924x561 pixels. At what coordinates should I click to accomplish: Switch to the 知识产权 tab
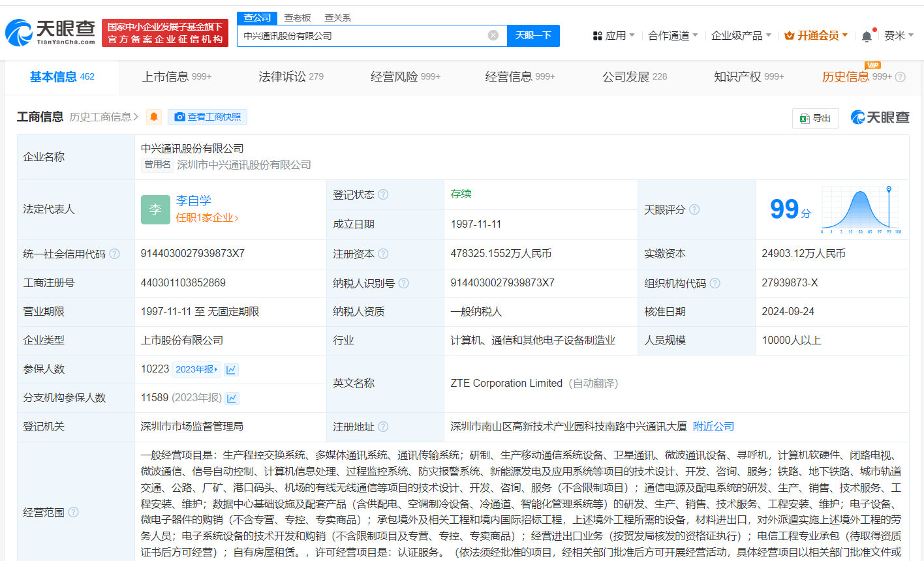(749, 77)
